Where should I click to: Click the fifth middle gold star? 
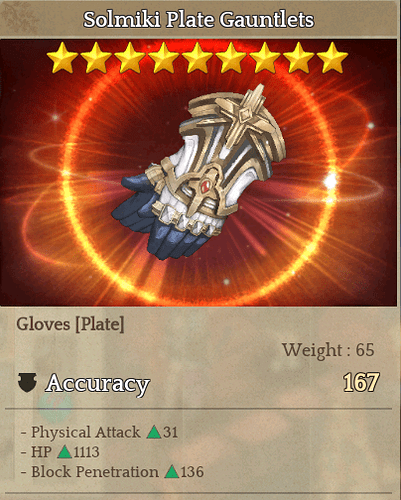click(x=197, y=58)
